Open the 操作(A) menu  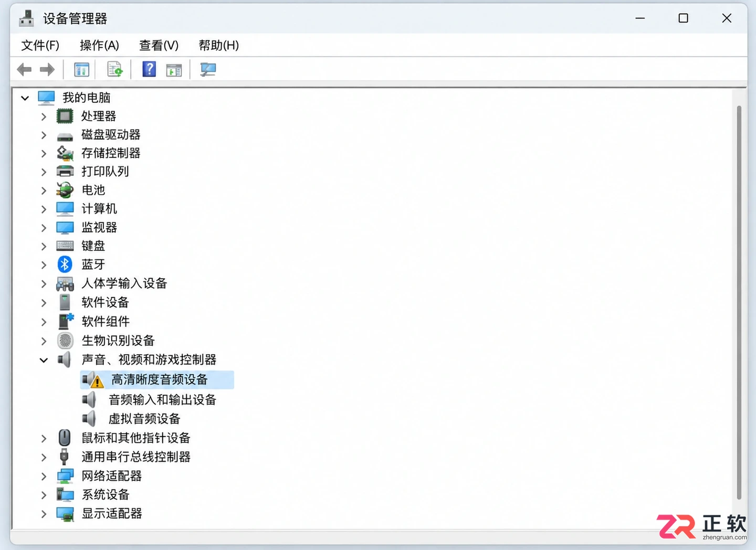coord(99,46)
